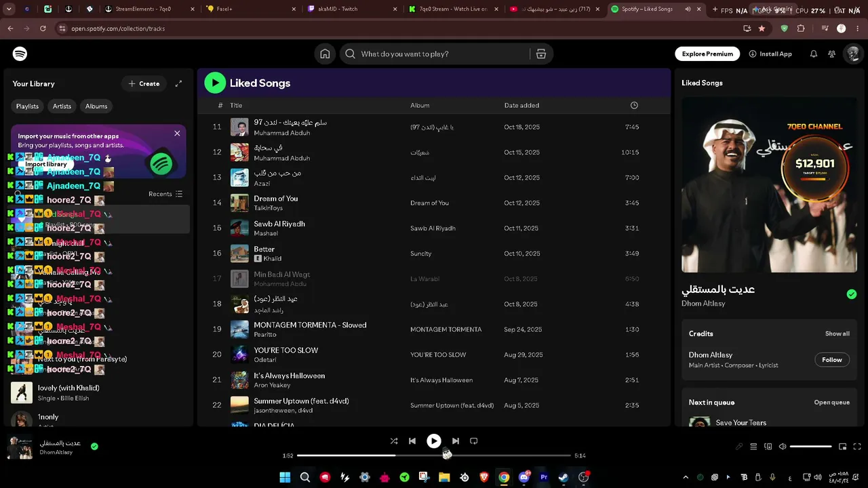868x488 pixels.
Task: Open the Home icon next to search
Action: 325,54
